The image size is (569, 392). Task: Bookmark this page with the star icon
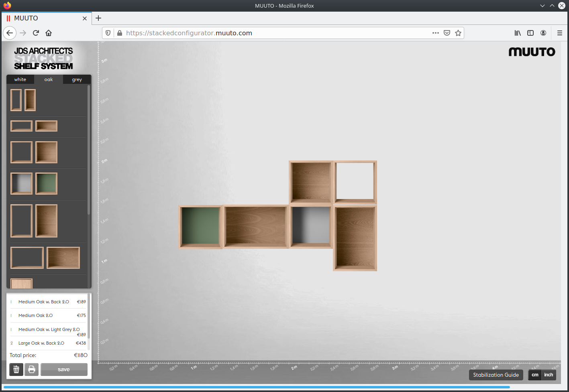[x=458, y=33]
